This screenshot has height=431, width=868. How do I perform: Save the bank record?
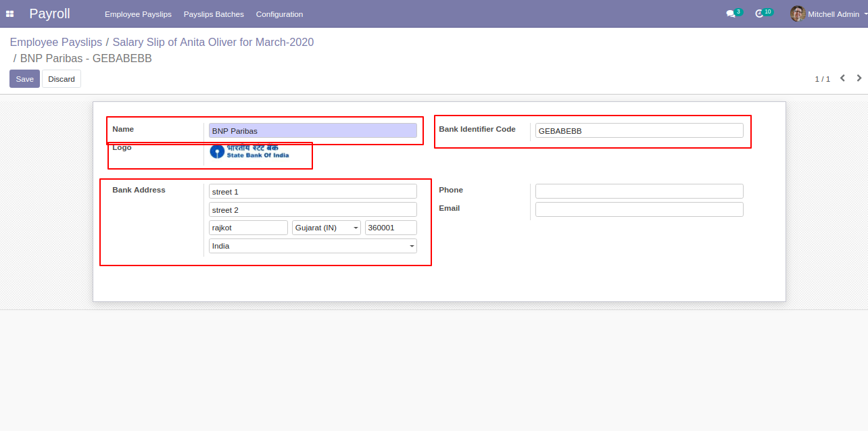tap(24, 79)
